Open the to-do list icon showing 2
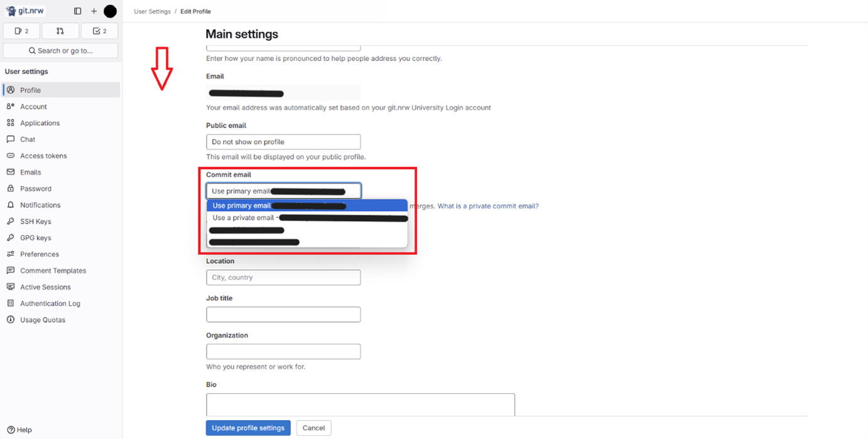The height and width of the screenshot is (439, 868). click(x=99, y=30)
